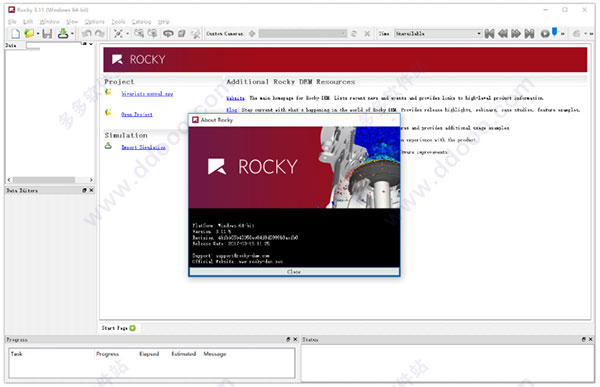The image size is (600, 387).
Task: Open the File menu
Action: click(x=12, y=22)
